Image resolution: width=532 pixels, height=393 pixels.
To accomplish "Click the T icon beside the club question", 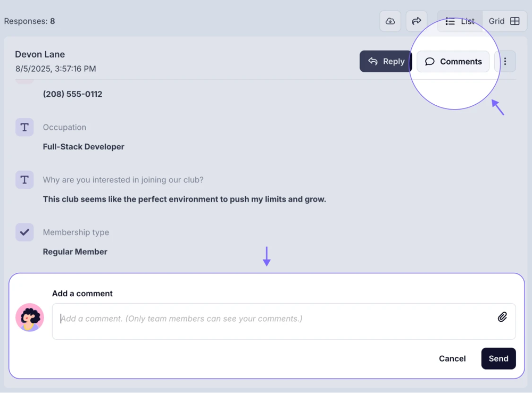I will [x=24, y=180].
